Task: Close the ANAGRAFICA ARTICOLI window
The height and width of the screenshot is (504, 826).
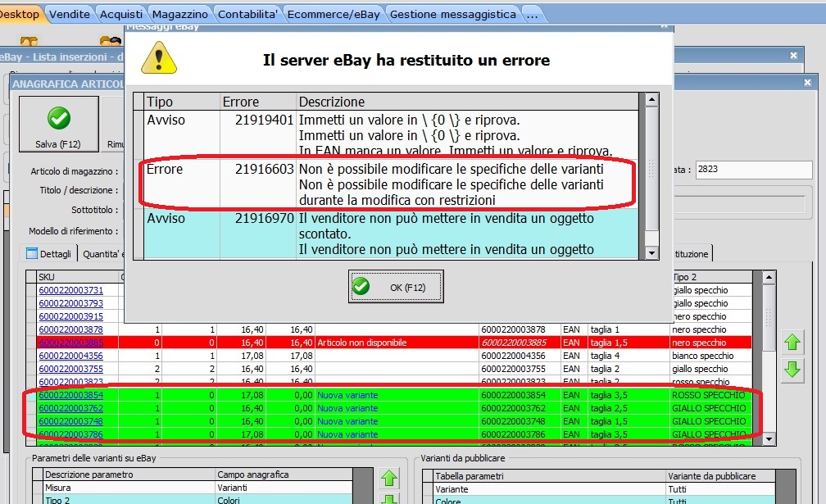Action: click(x=807, y=83)
